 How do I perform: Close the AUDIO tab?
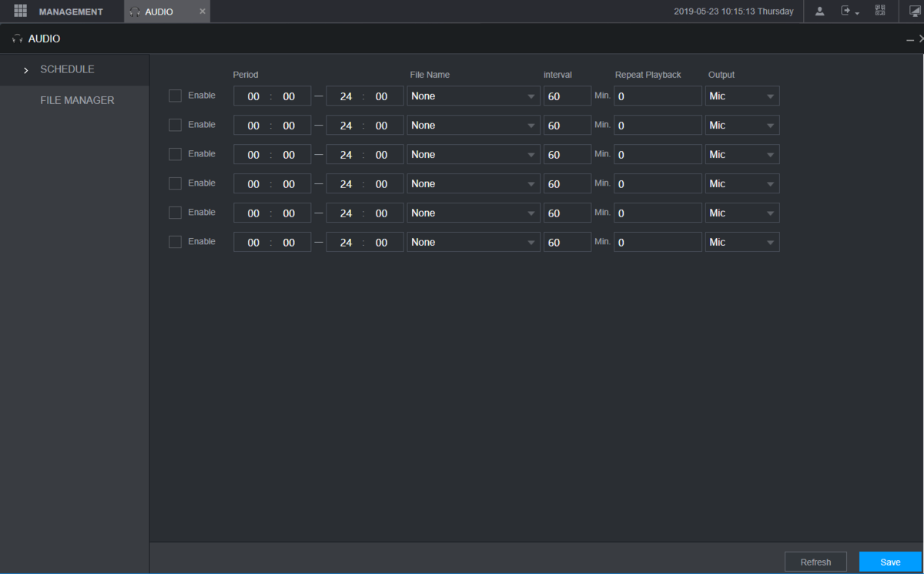pyautogui.click(x=203, y=12)
